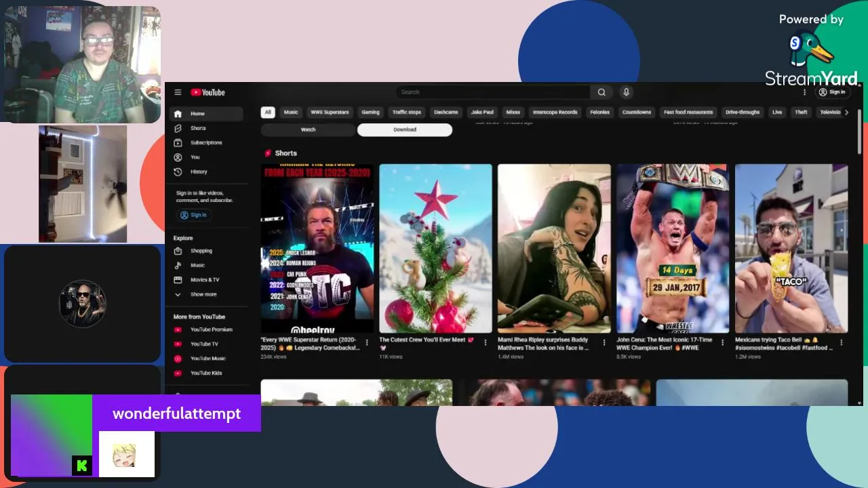Click the YouTube TV icon
The height and width of the screenshot is (488, 868).
(178, 344)
